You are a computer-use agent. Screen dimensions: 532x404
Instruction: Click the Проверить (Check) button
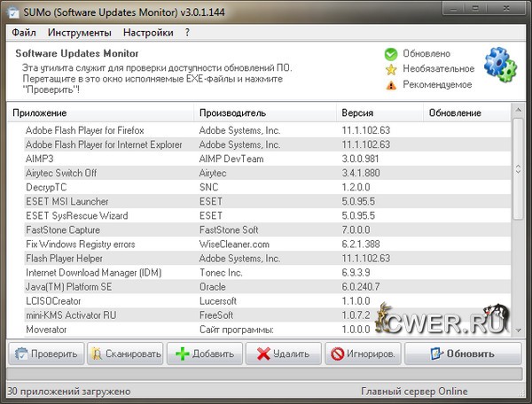tap(47, 353)
